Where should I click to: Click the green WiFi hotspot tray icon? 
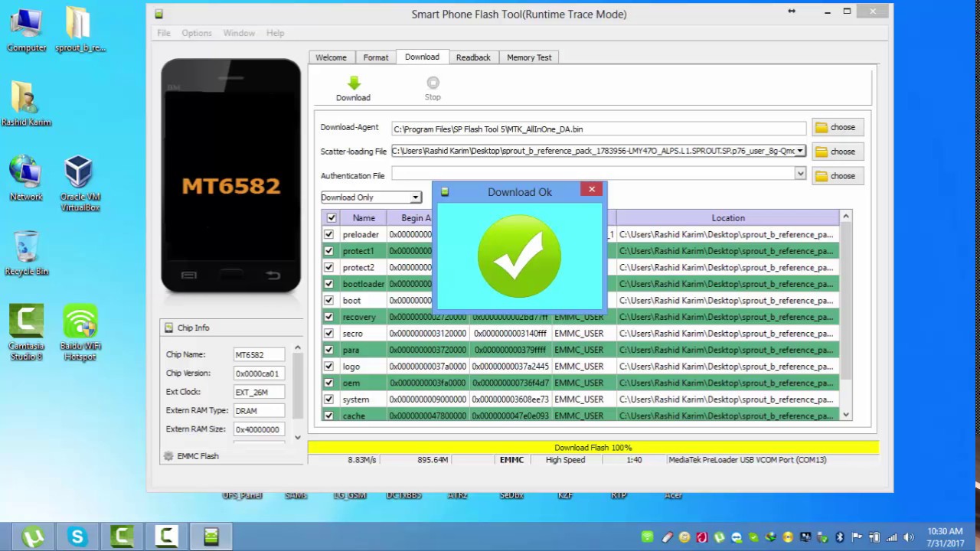pos(648,537)
